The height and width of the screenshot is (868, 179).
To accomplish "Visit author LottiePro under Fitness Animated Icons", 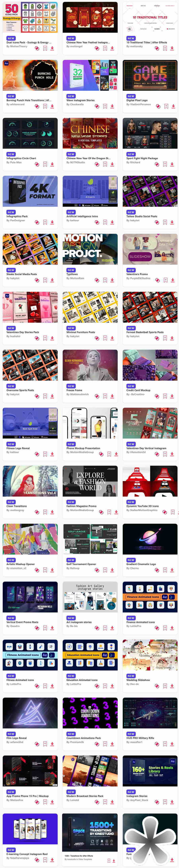I will [x=14, y=684].
